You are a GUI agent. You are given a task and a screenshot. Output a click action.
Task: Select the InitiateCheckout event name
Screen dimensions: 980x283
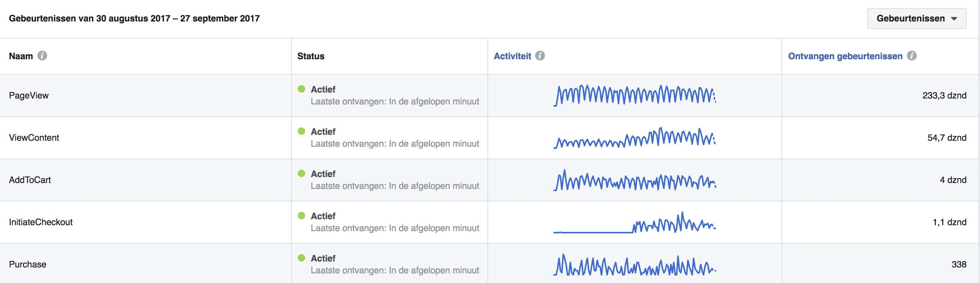41,222
